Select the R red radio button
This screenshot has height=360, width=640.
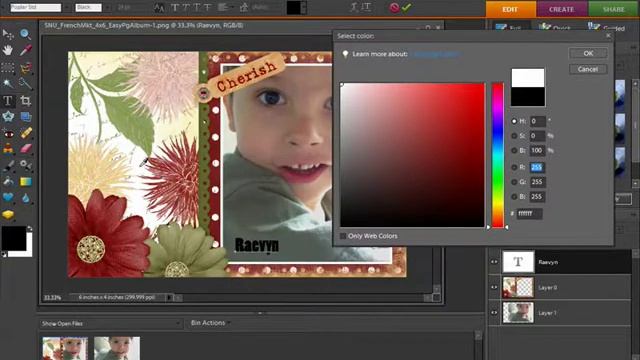[514, 167]
